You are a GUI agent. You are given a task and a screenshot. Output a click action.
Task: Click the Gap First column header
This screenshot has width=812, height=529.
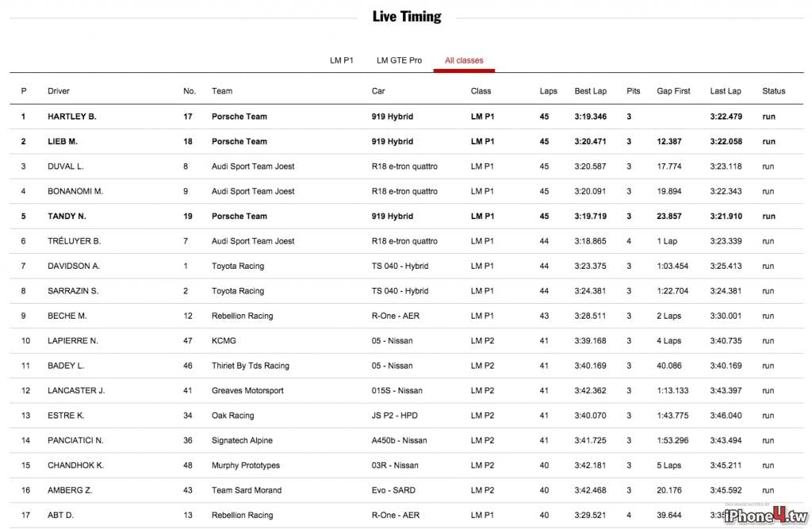click(x=673, y=91)
